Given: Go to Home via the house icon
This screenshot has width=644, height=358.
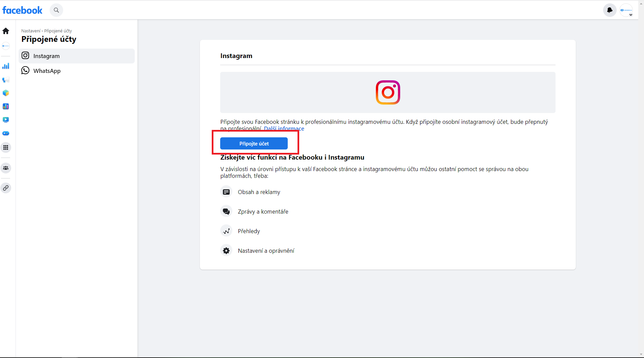Looking at the screenshot, I should point(6,31).
